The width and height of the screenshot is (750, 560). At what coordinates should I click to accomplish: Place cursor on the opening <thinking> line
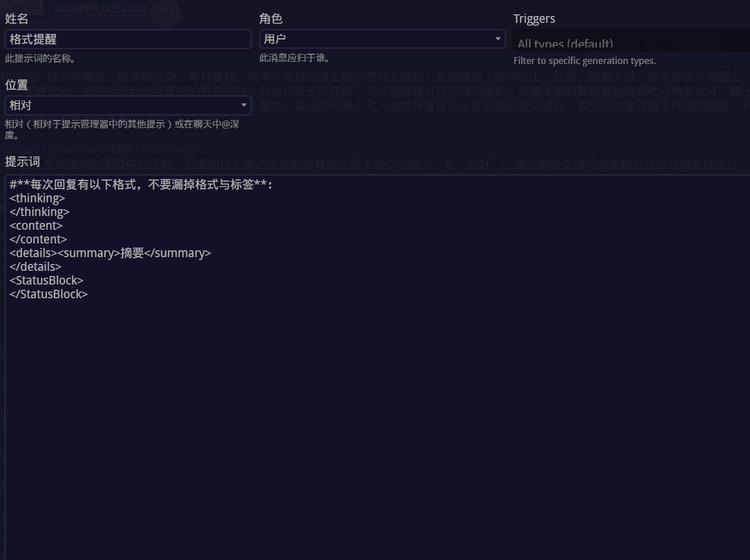pyautogui.click(x=37, y=198)
